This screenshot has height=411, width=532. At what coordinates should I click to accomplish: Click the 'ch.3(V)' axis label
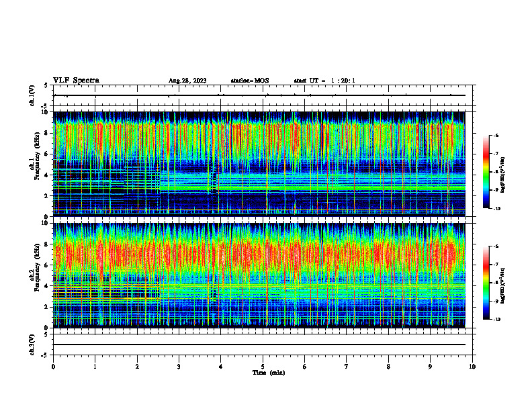coord(32,345)
